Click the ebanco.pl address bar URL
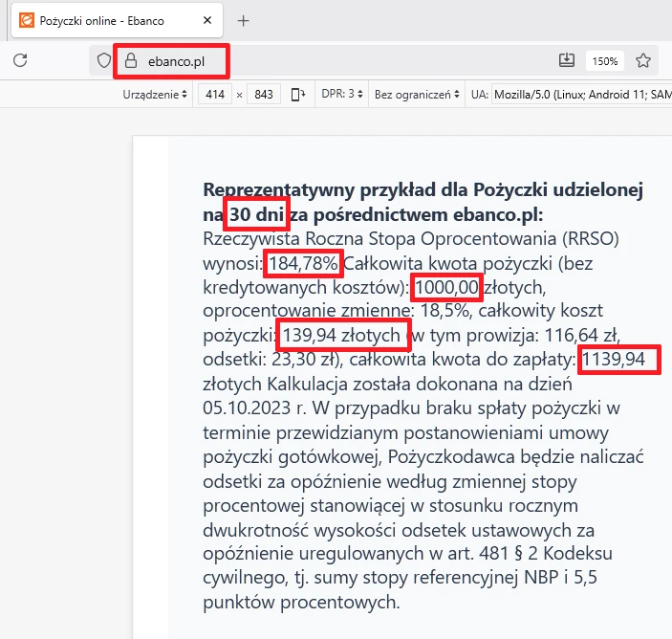 click(x=176, y=61)
